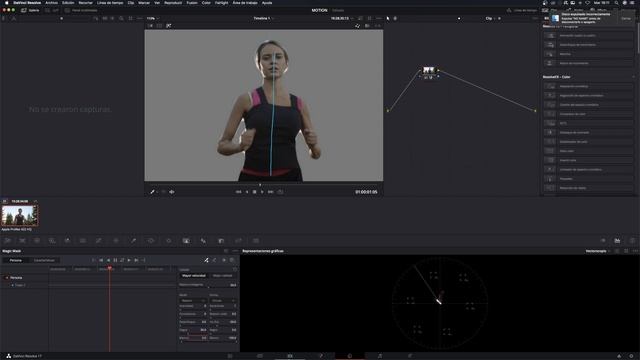Open the Key palette
Viewport: 640px width, 360px height.
pos(221,241)
